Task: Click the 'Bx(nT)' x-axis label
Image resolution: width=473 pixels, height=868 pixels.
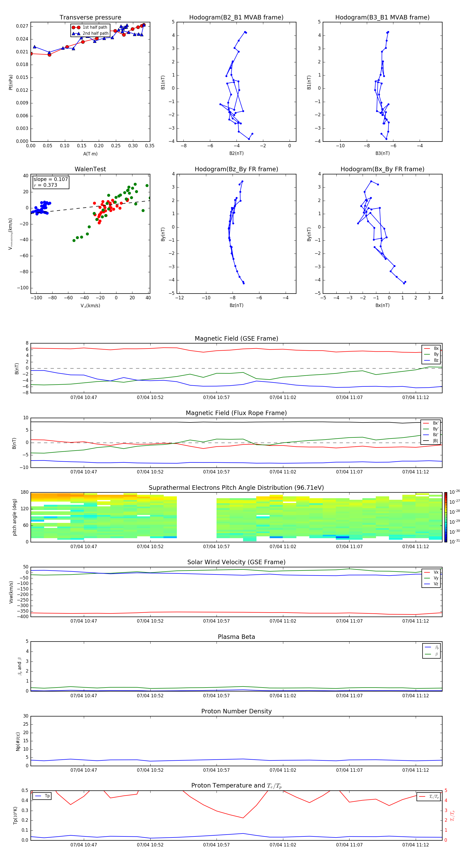Action: (382, 305)
